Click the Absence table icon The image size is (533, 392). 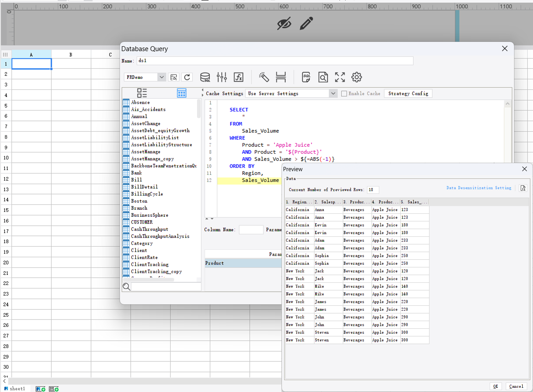coord(126,102)
